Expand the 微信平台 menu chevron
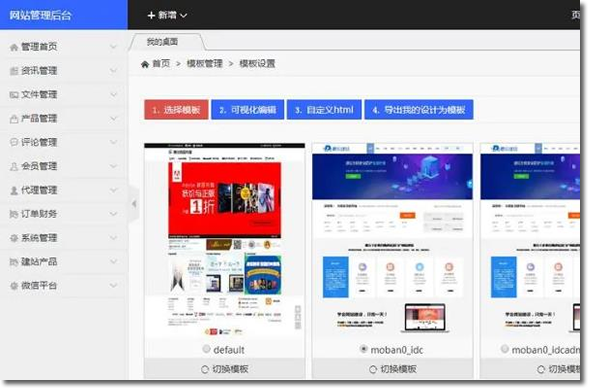The width and height of the screenshot is (600, 391). tap(113, 286)
